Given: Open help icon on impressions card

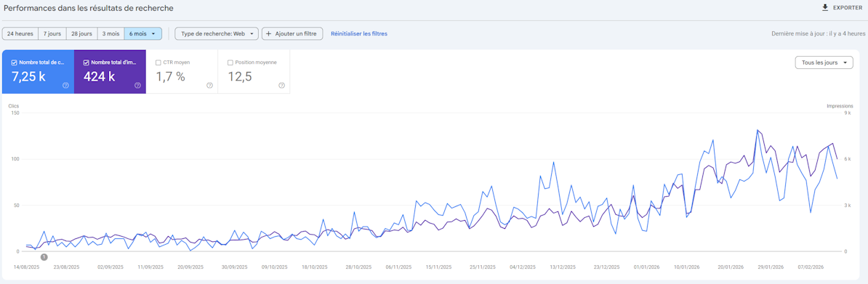Looking at the screenshot, I should coord(137,85).
